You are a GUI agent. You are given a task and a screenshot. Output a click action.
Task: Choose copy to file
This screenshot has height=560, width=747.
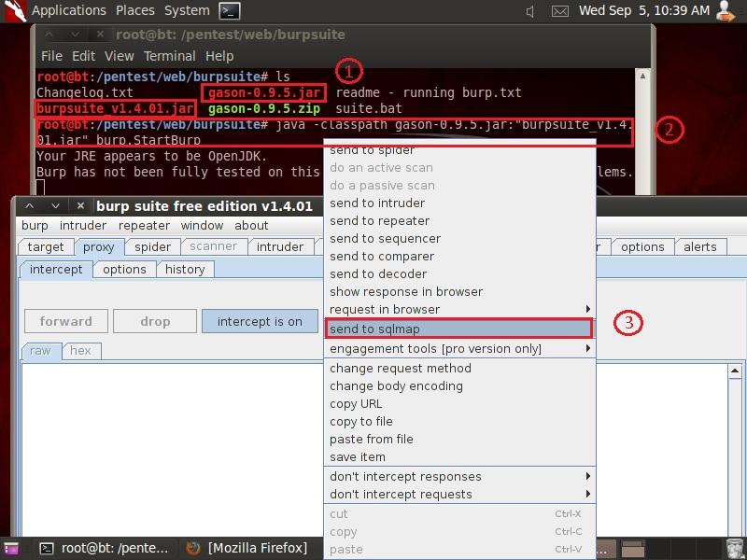[x=459, y=422]
